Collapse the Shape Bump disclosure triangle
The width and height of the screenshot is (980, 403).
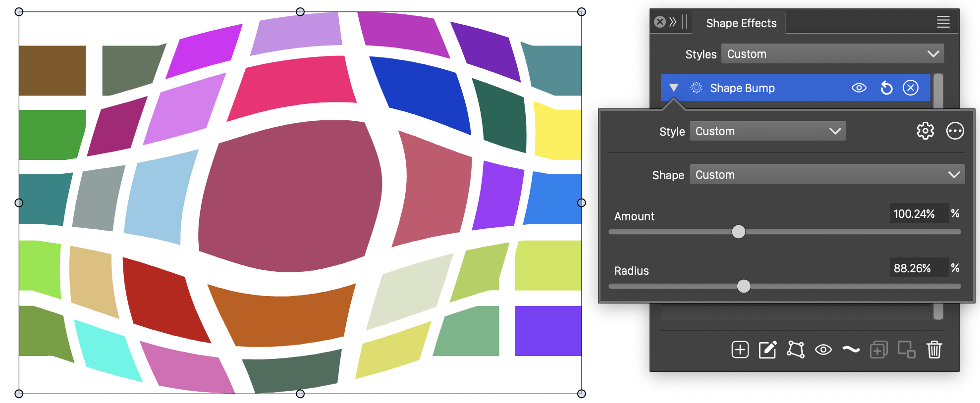pos(673,88)
